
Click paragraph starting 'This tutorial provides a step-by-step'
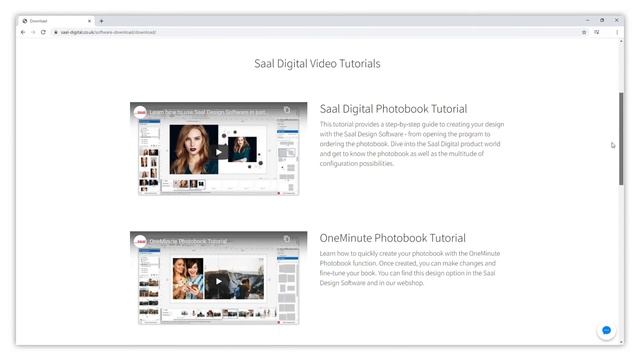point(412,144)
